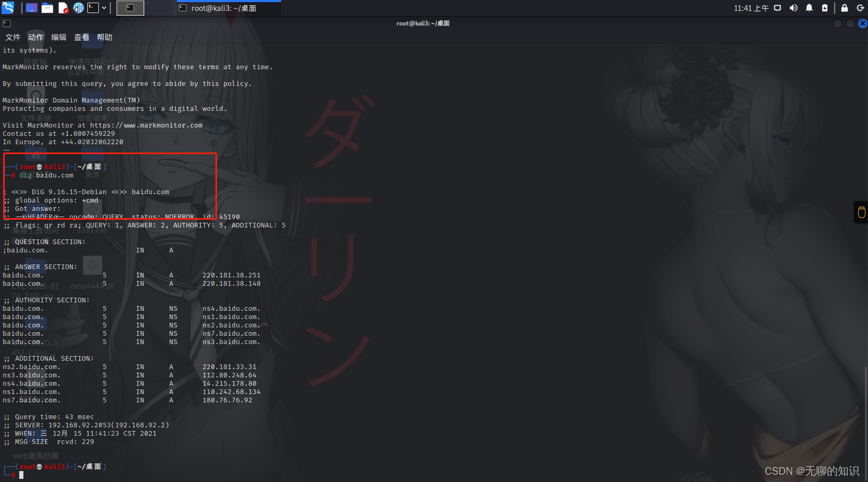Launch the text editor panel icon

point(63,8)
